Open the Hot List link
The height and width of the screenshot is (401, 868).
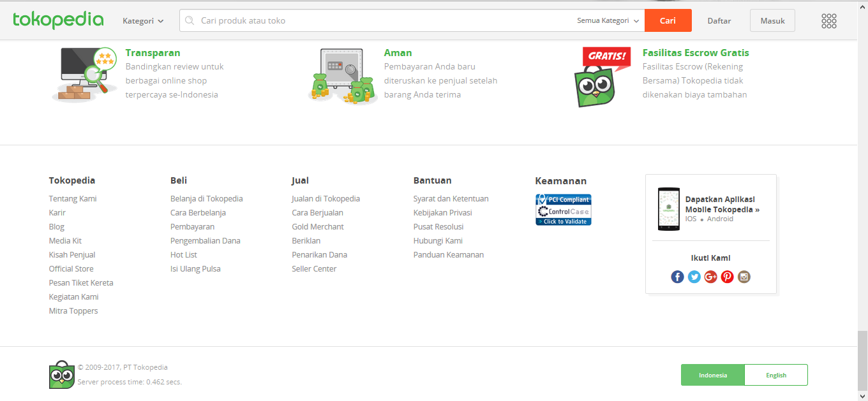(x=184, y=254)
